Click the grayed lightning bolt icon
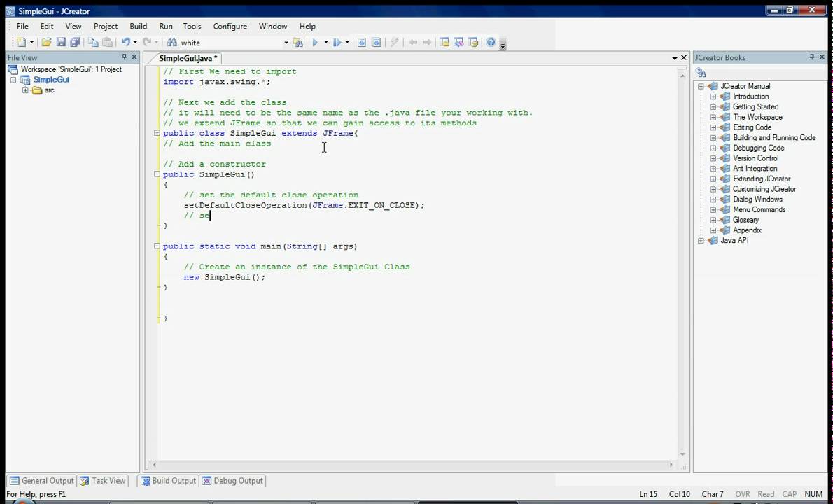Screen dimensions: 833x504 394,43
